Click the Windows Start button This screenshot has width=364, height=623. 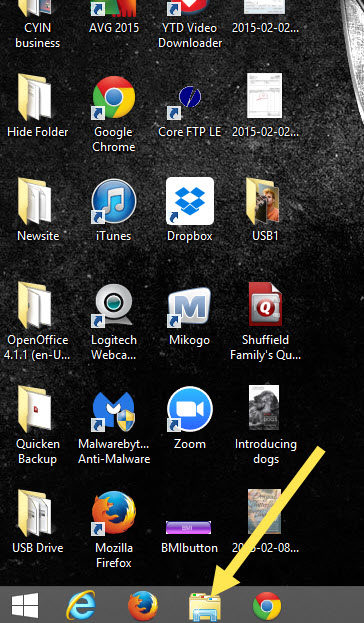click(25, 606)
